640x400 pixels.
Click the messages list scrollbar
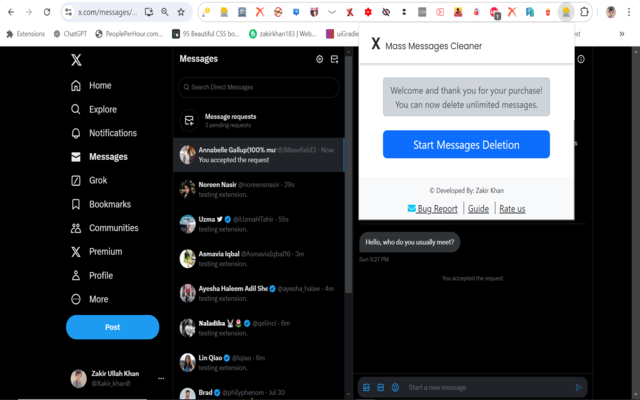coord(349,175)
